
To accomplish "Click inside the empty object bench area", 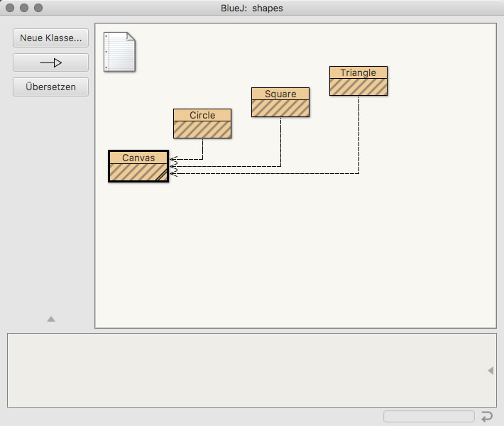I will point(241,370).
